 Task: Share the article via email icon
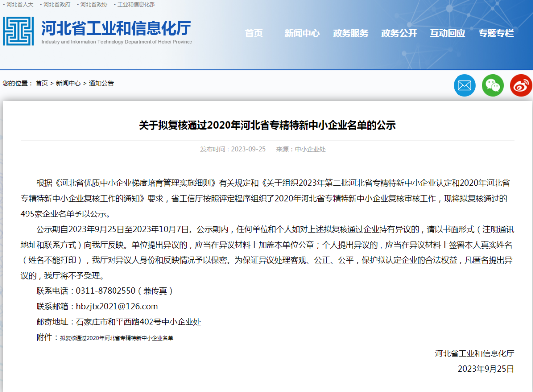coord(464,85)
